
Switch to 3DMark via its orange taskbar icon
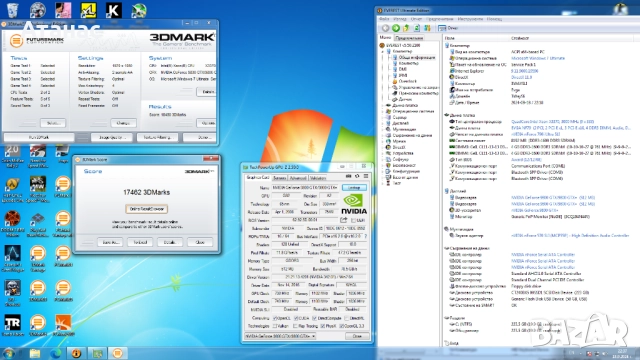[x=118, y=353]
